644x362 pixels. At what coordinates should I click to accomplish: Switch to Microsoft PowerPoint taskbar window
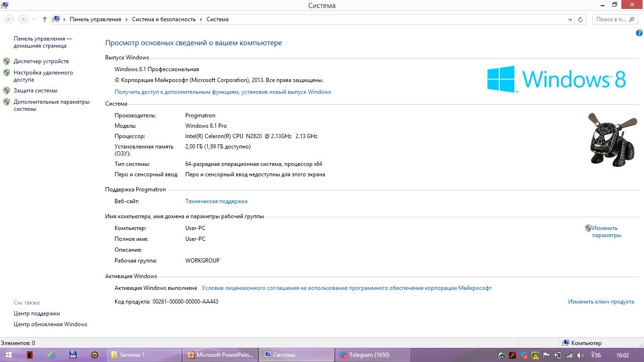[221, 355]
